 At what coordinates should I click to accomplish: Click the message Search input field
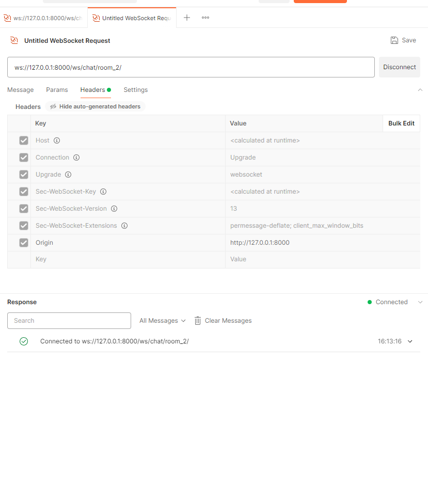point(69,321)
